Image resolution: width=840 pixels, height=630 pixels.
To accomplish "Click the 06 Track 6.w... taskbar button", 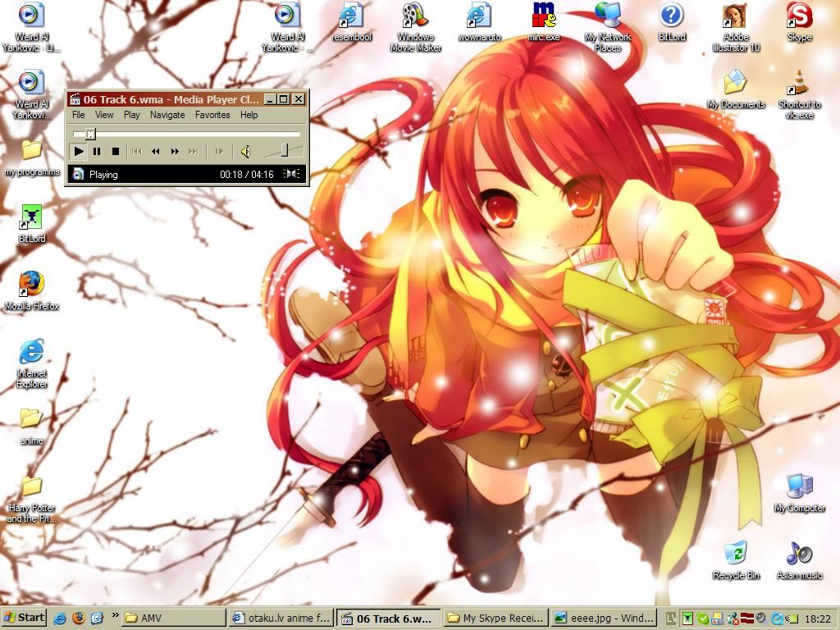I will click(389, 619).
